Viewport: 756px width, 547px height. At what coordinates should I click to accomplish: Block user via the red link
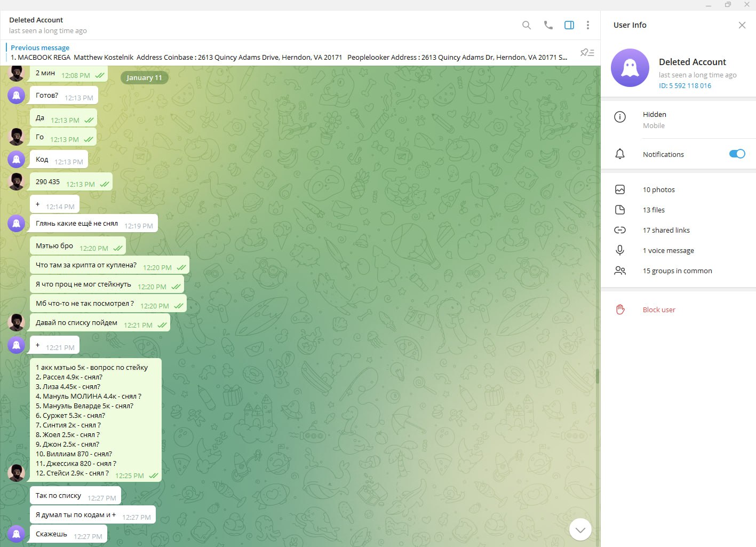tap(659, 310)
